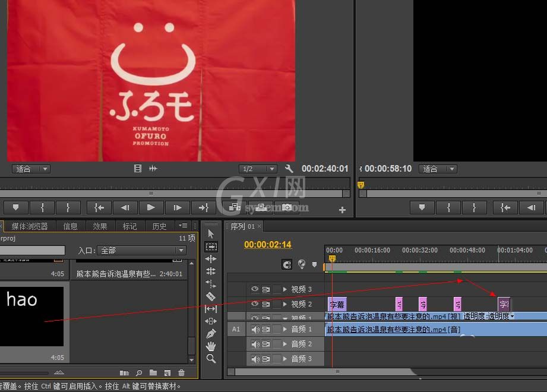Open Source monitor settings wrench
The width and height of the screenshot is (547, 392).
pyautogui.click(x=289, y=169)
